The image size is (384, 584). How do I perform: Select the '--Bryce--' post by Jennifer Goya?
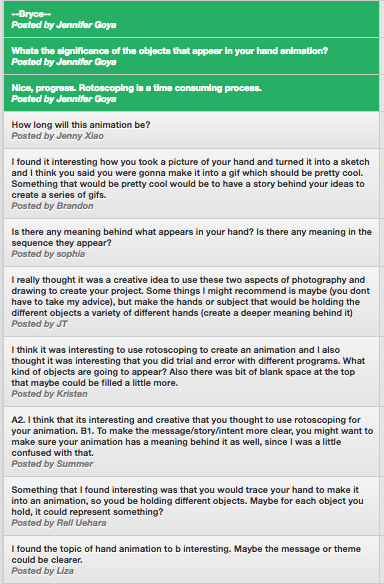pyautogui.click(x=191, y=19)
